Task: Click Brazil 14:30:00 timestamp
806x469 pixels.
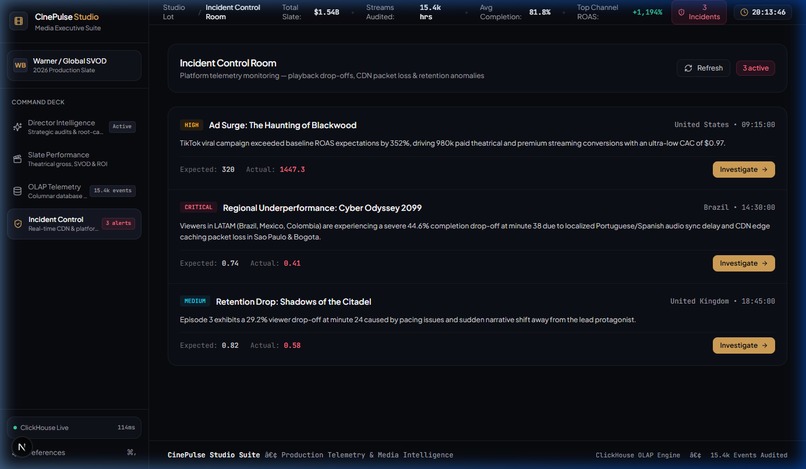Action: click(739, 207)
